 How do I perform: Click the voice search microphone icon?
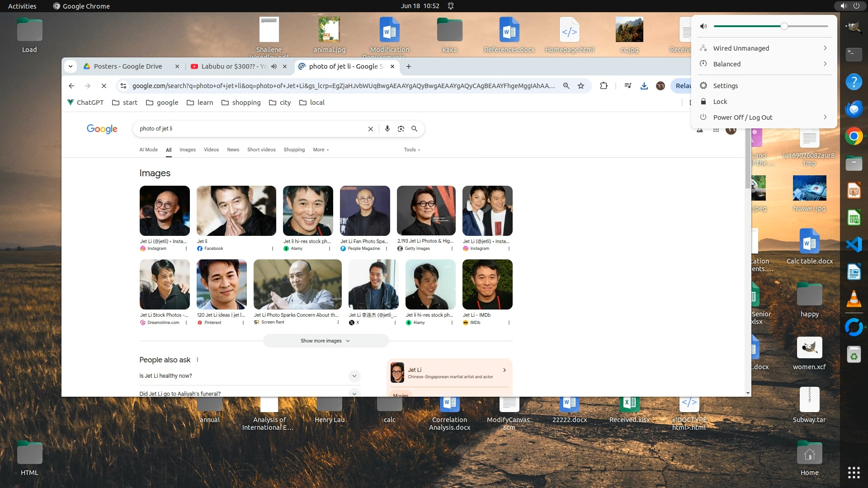tap(387, 129)
